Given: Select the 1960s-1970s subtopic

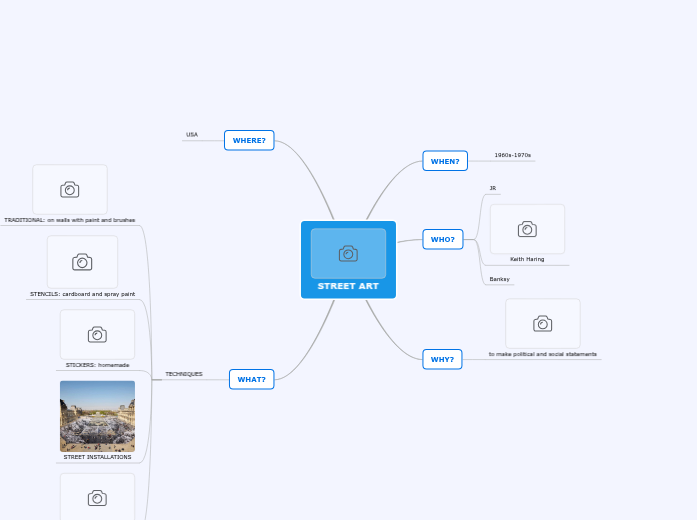Looking at the screenshot, I should pyautogui.click(x=512, y=155).
